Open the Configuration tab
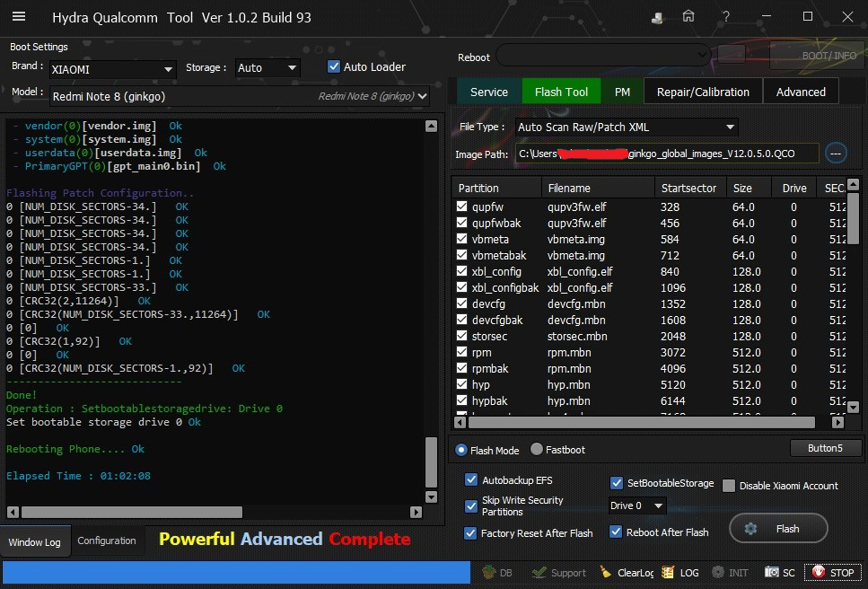The height and width of the screenshot is (589, 868). (x=107, y=541)
